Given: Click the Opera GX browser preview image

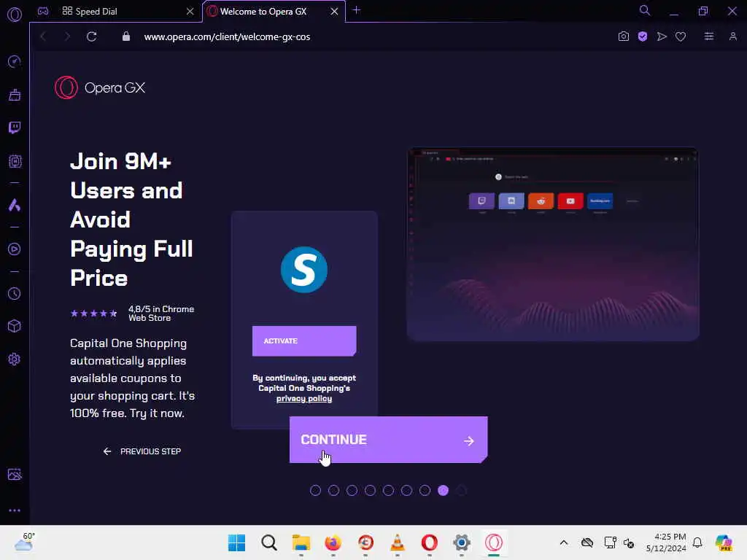Looking at the screenshot, I should click(553, 244).
